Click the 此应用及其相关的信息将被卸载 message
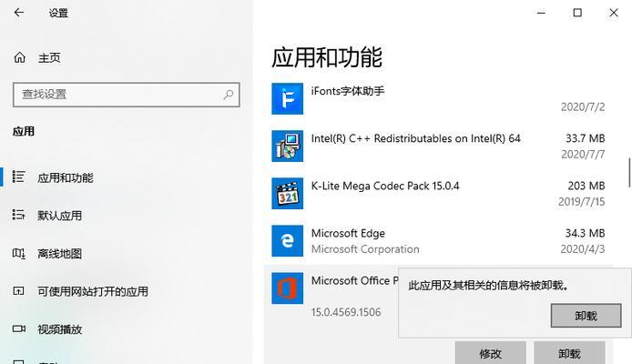This screenshot has height=364, width=632. click(489, 286)
